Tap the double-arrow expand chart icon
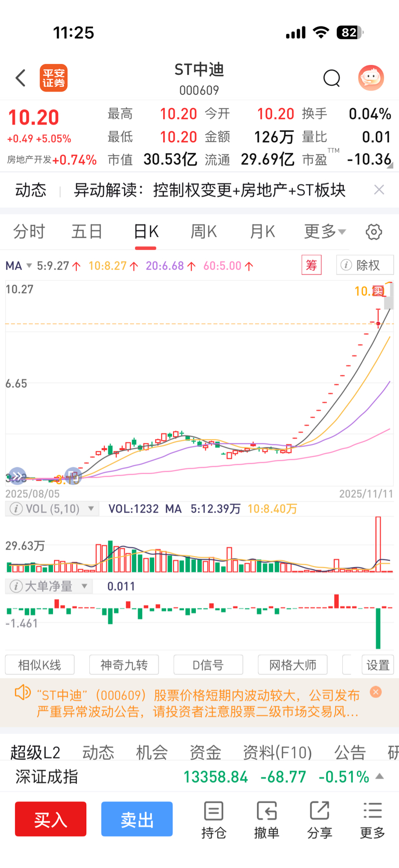 pyautogui.click(x=17, y=476)
